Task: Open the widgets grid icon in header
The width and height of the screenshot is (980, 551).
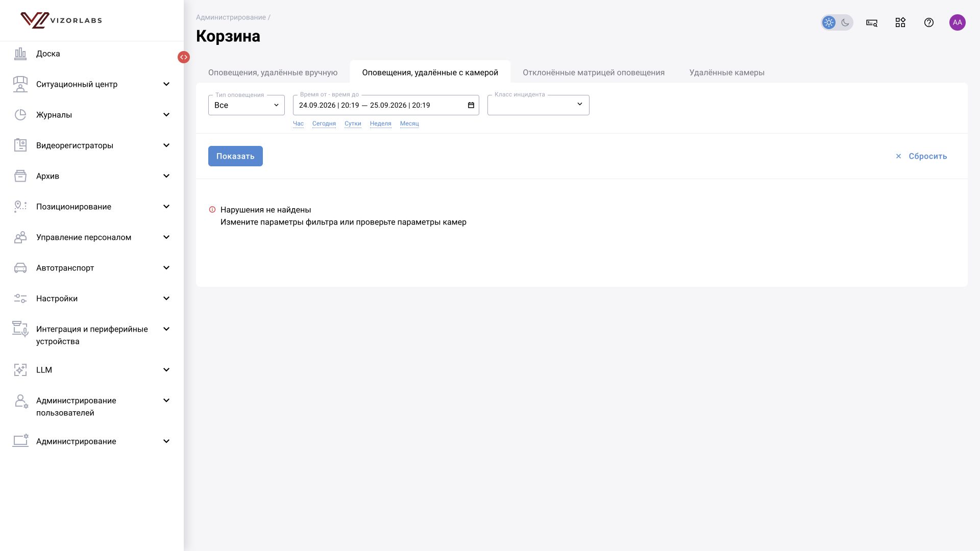Action: pyautogui.click(x=900, y=22)
